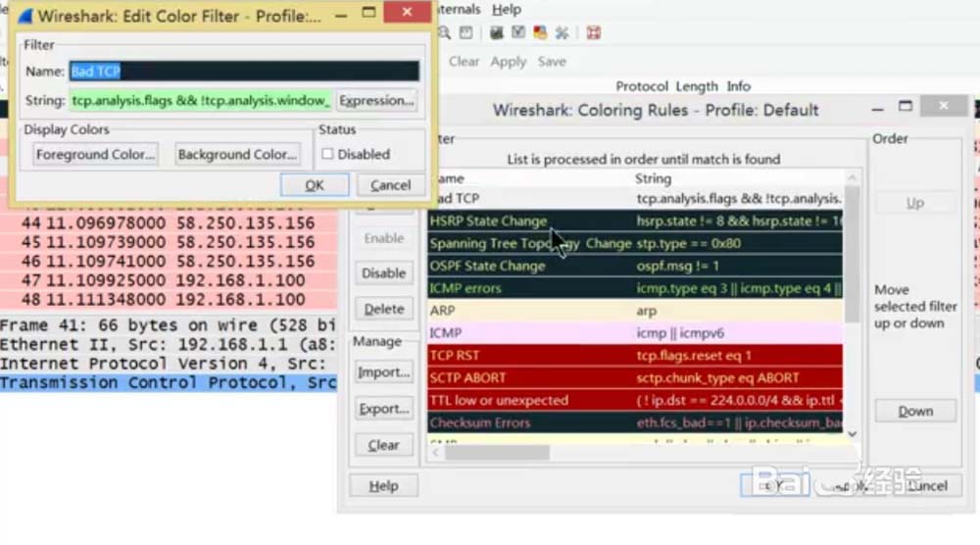The image size is (980, 545).
Task: Open display filters checklist toolbar icon
Action: pyautogui.click(x=518, y=33)
